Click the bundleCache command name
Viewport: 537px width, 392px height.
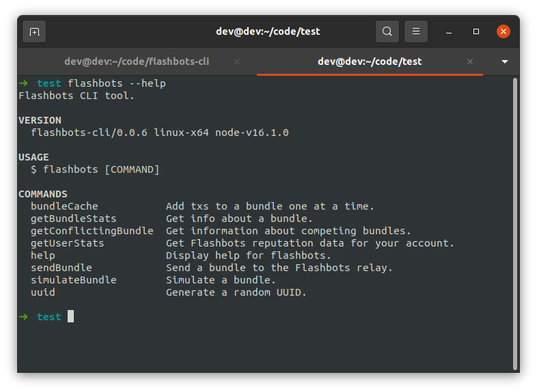tap(64, 206)
